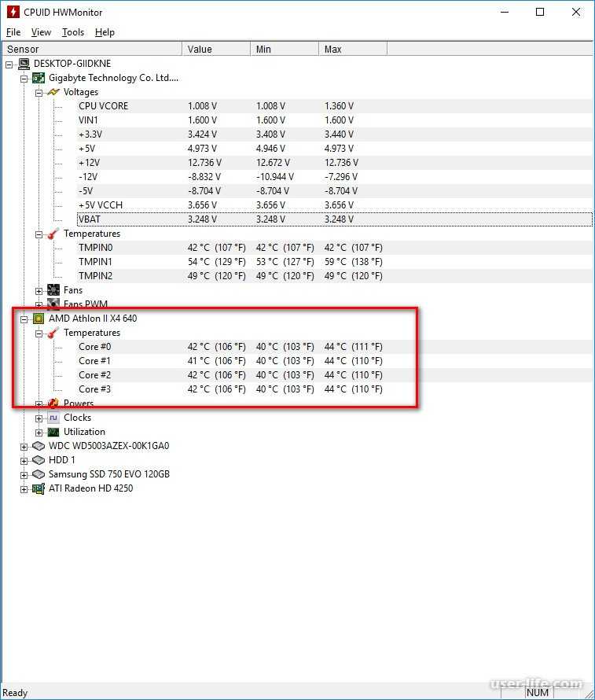This screenshot has height=700, width=595.
Task: Click the 44 °C (111 °F) Core #0 max
Action: click(353, 347)
